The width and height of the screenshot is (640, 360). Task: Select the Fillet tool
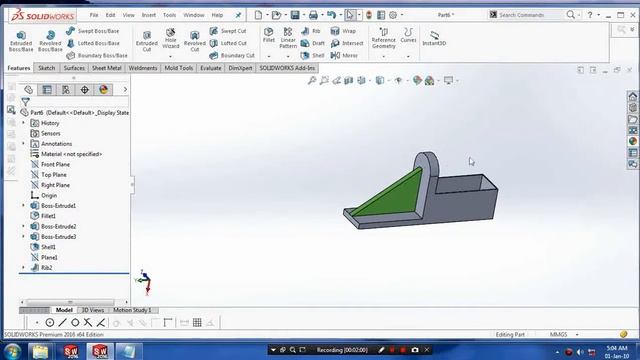269,35
